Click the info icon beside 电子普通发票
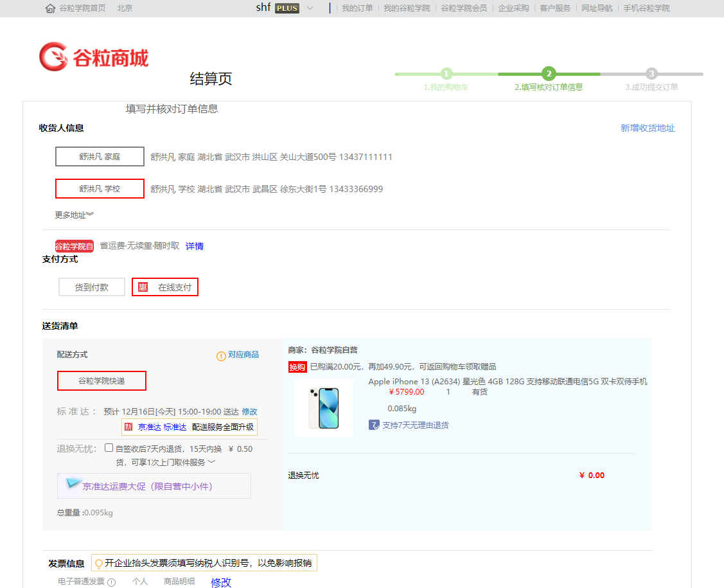This screenshot has height=588, width=724. click(111, 582)
